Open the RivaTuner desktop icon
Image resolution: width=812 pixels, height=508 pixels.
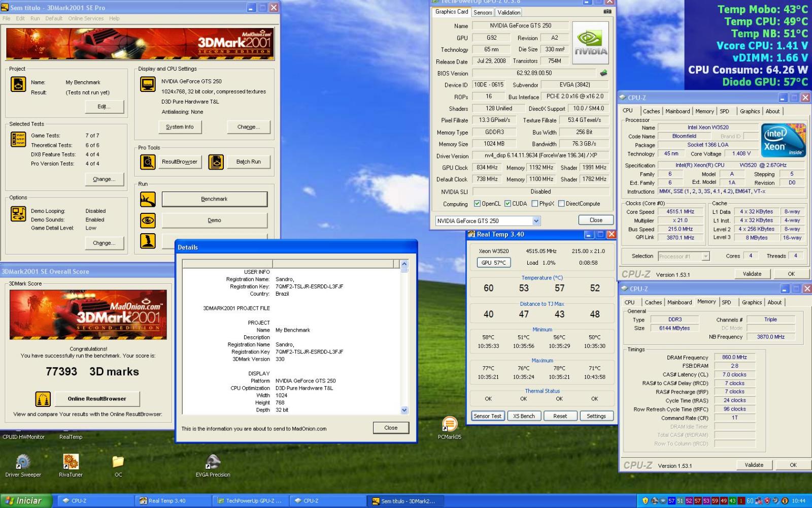pos(71,466)
